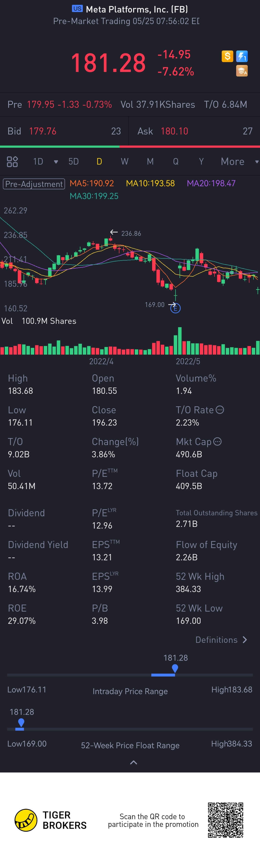This screenshot has height=868, width=260.
Task: Tap the blue lightning bolt icon
Action: (242, 56)
